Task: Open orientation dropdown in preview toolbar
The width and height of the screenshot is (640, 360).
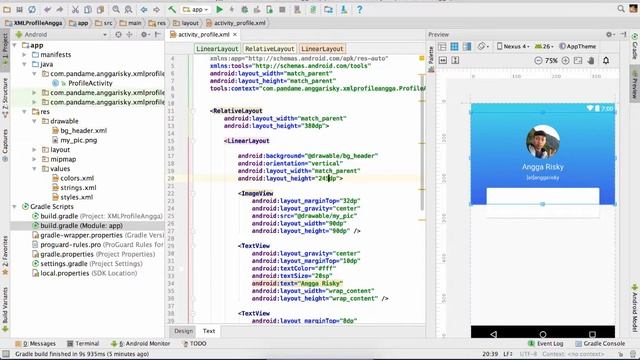Action: (483, 47)
